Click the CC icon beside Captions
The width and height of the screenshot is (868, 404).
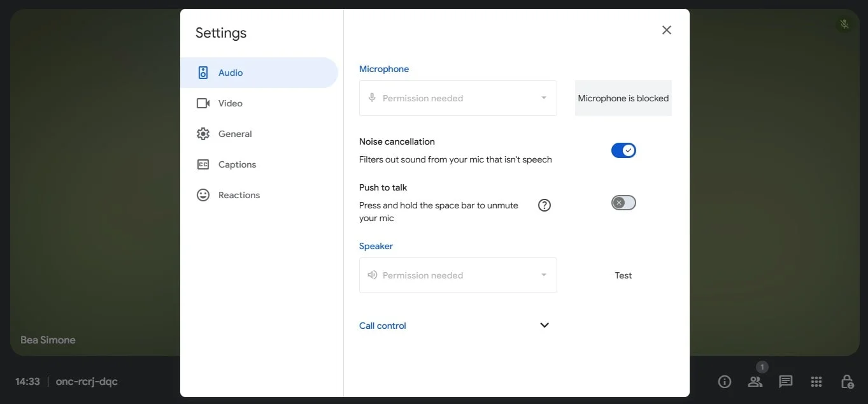point(203,164)
